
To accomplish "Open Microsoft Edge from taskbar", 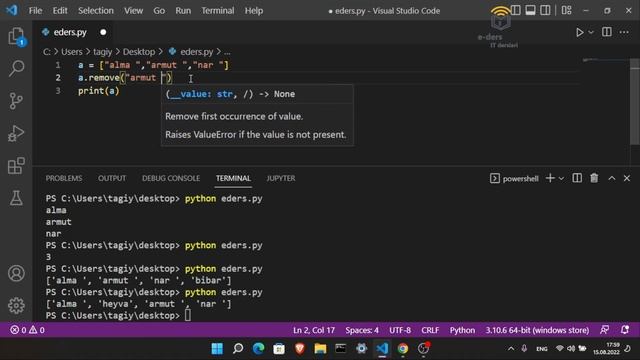I will [x=258, y=349].
